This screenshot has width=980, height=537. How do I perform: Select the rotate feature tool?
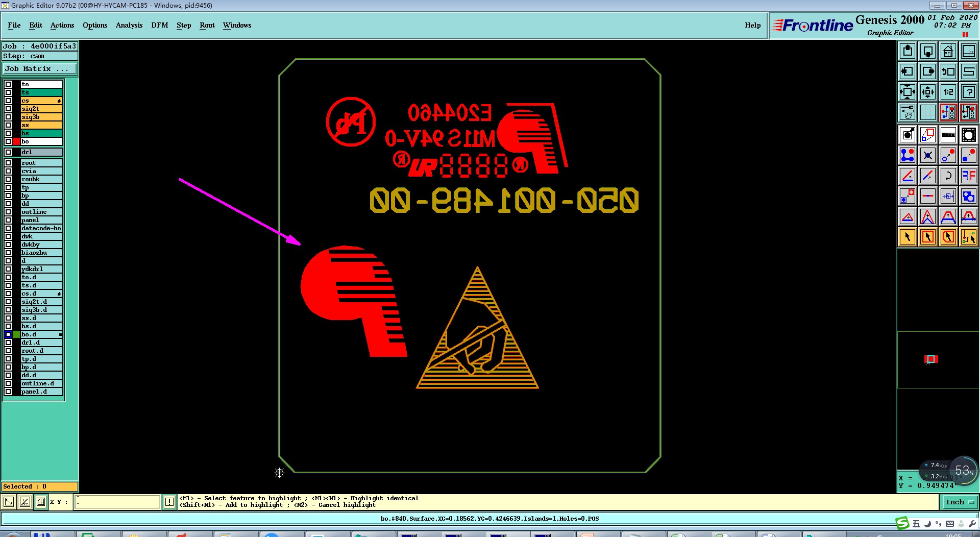click(x=948, y=176)
